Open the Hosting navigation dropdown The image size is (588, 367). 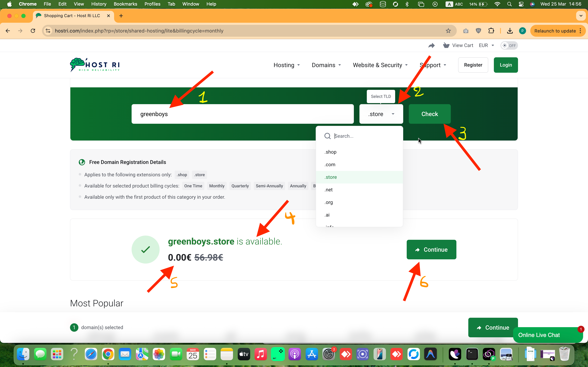[x=286, y=65]
